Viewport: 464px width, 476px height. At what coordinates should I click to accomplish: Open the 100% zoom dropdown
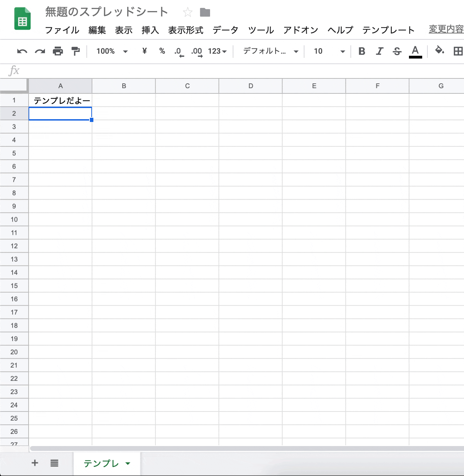[111, 51]
